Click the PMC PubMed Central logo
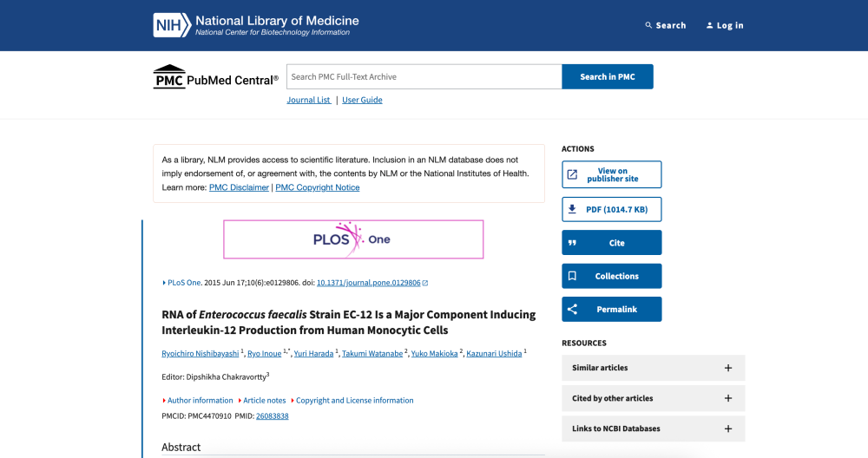The width and height of the screenshot is (868, 458). (x=216, y=77)
